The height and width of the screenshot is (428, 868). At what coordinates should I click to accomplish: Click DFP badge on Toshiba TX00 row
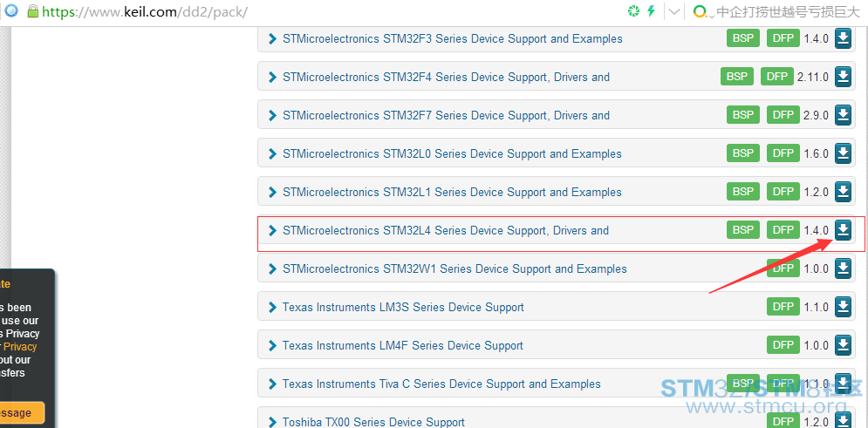point(783,421)
